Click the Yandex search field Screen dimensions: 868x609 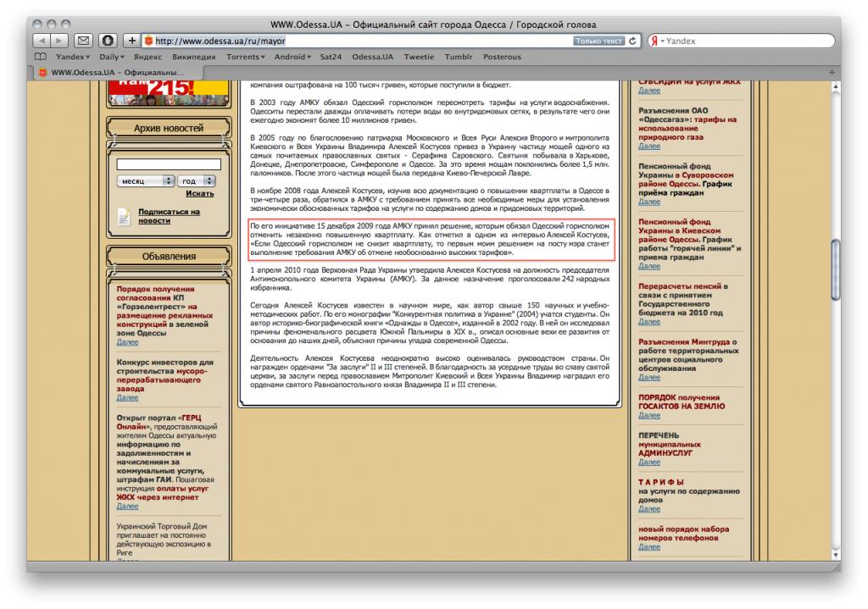(746, 41)
